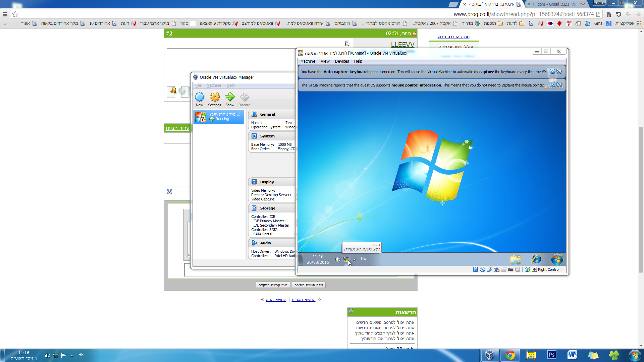Select the Windows 7 VM entry in list

click(x=219, y=117)
